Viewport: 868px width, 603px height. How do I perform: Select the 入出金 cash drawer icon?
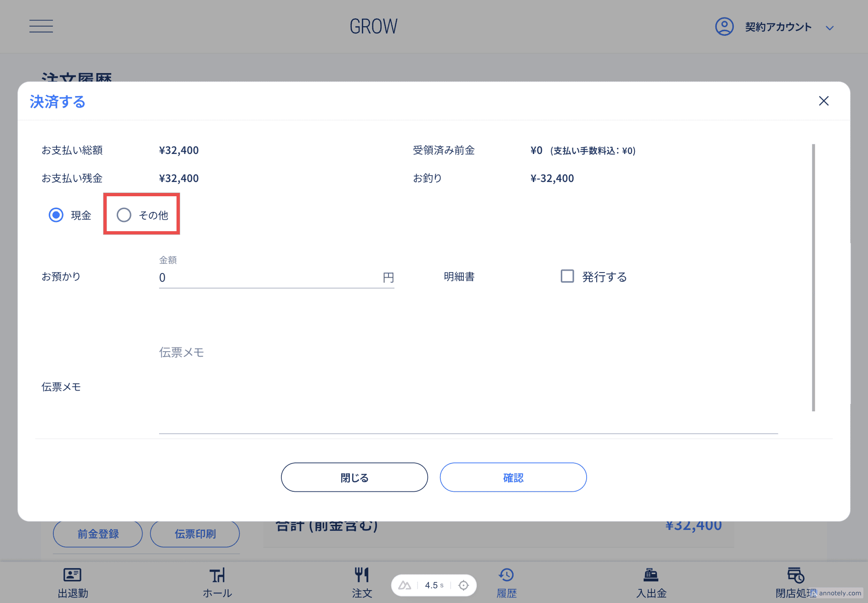pos(650,575)
